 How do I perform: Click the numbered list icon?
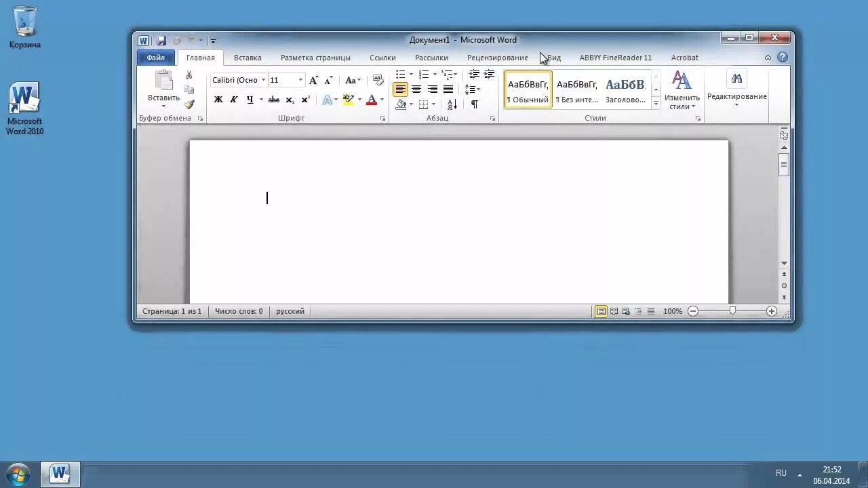pos(424,75)
